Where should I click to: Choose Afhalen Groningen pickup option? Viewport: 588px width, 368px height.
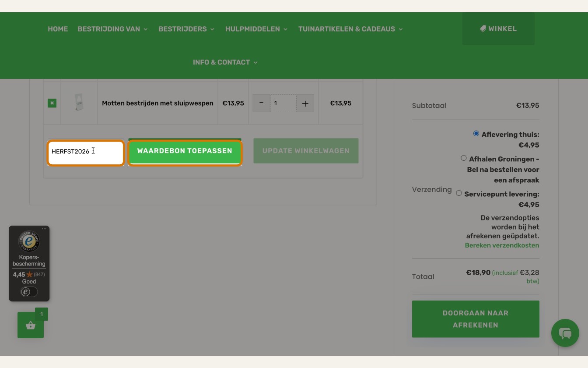tap(464, 158)
